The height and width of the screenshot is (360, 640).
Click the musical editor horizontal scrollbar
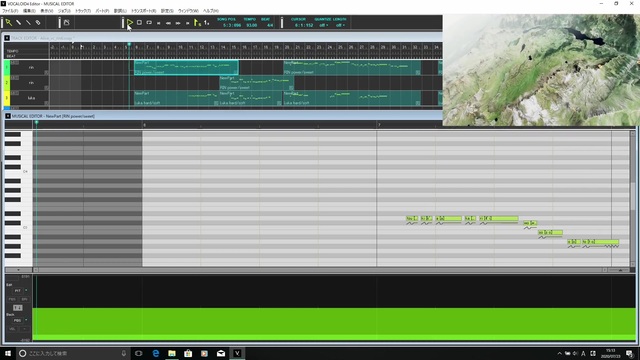click(320, 270)
